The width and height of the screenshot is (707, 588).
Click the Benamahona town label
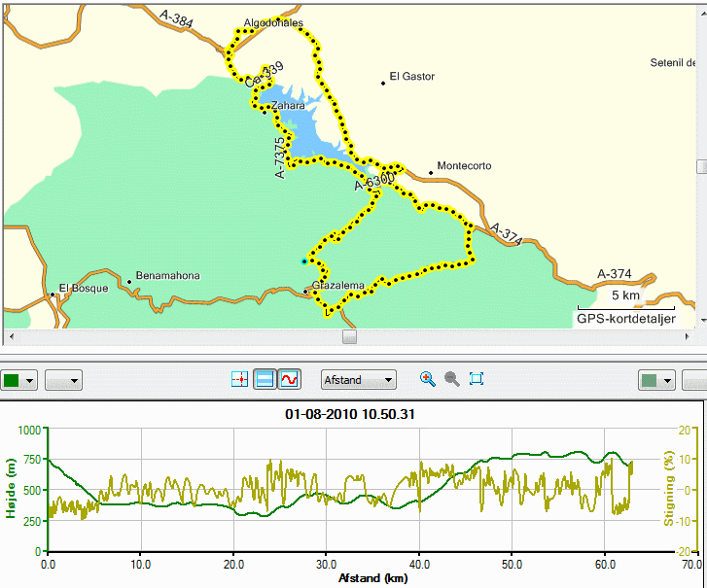pyautogui.click(x=167, y=275)
